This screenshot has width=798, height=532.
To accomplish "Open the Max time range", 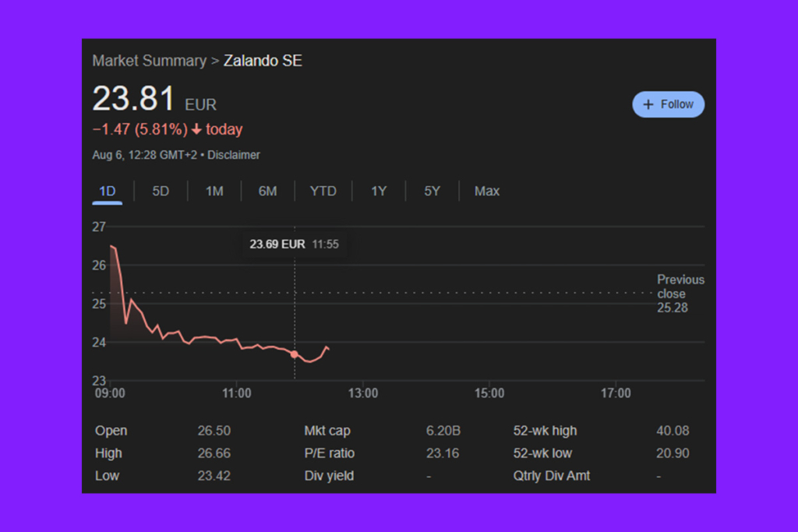I will tap(486, 191).
